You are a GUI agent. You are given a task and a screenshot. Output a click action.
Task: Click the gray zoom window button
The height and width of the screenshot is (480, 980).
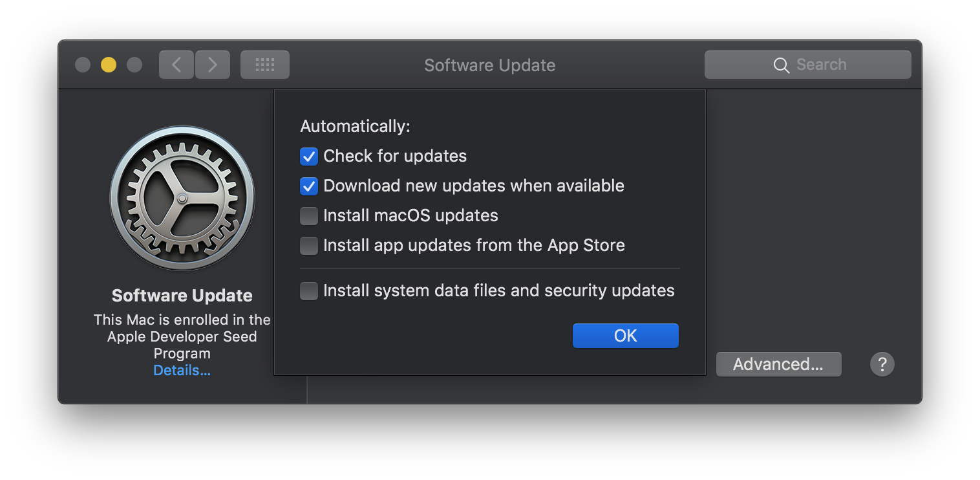point(134,65)
